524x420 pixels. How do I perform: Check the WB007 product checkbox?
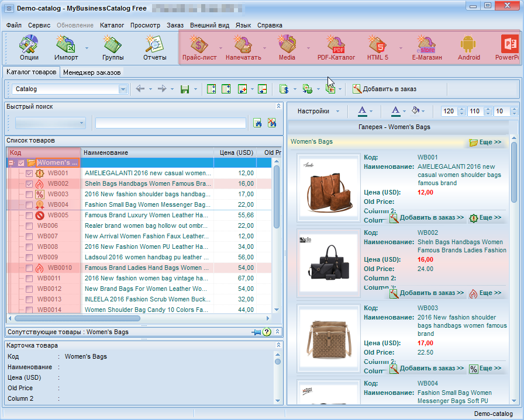[x=29, y=237]
